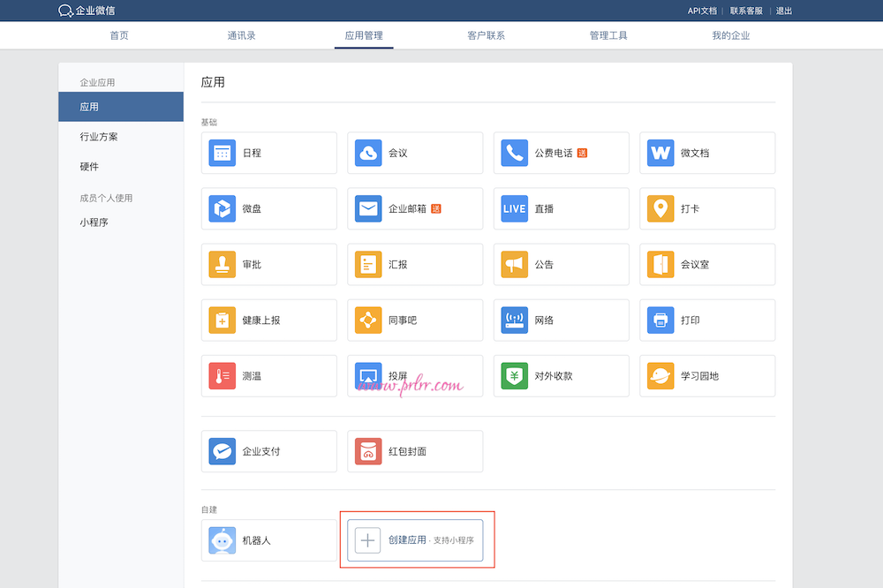The width and height of the screenshot is (883, 588).
Task: Select the 微文档 W icon
Action: [x=660, y=153]
